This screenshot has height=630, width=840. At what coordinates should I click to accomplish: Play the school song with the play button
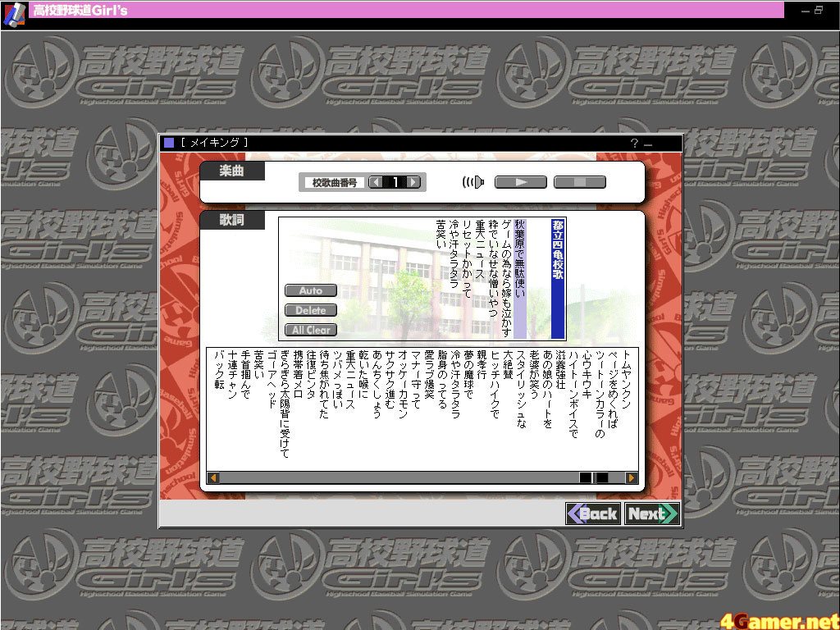tap(520, 182)
